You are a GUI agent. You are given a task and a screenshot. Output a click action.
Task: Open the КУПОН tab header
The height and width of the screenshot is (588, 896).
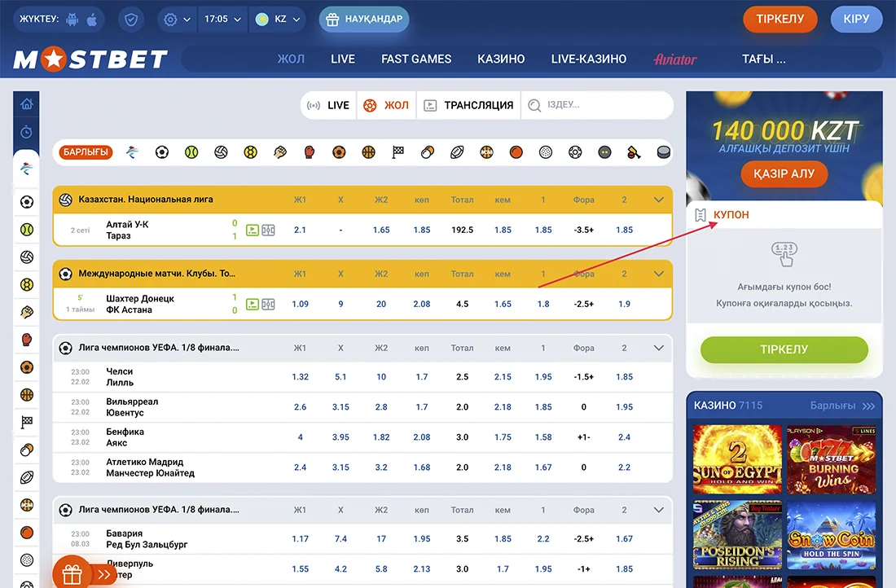731,215
